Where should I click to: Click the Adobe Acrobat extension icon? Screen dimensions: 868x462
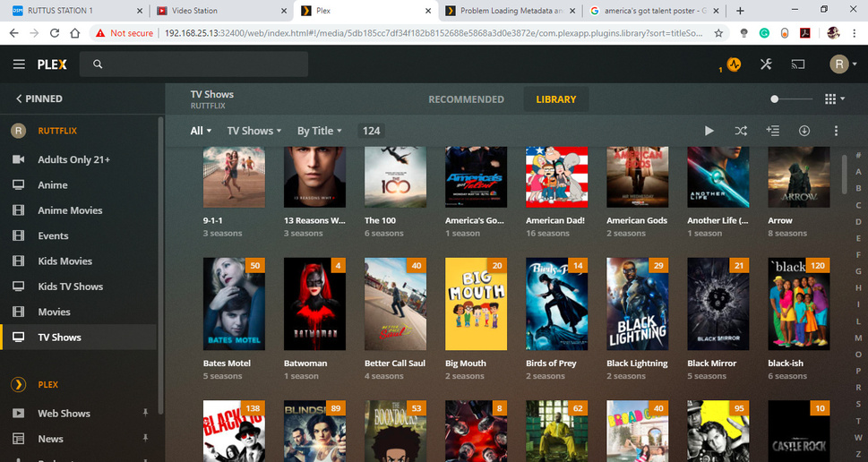point(805,33)
